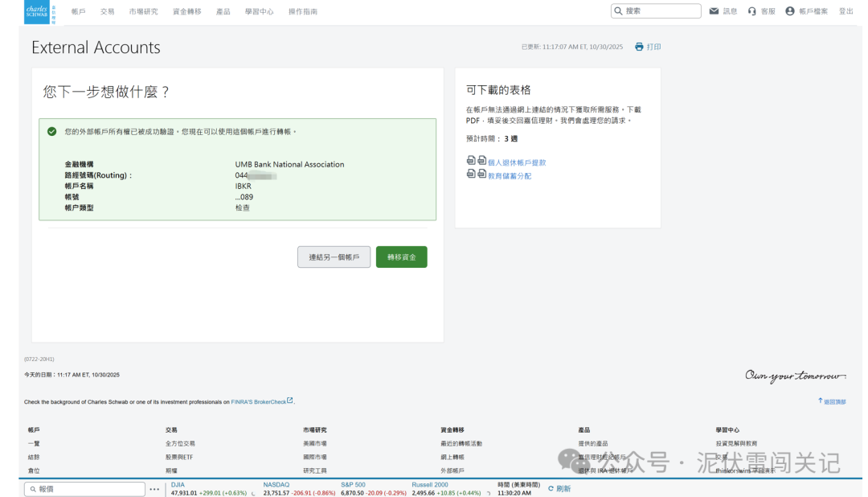Click the 打印 printer icon
The height and width of the screenshot is (497, 868).
(x=641, y=47)
